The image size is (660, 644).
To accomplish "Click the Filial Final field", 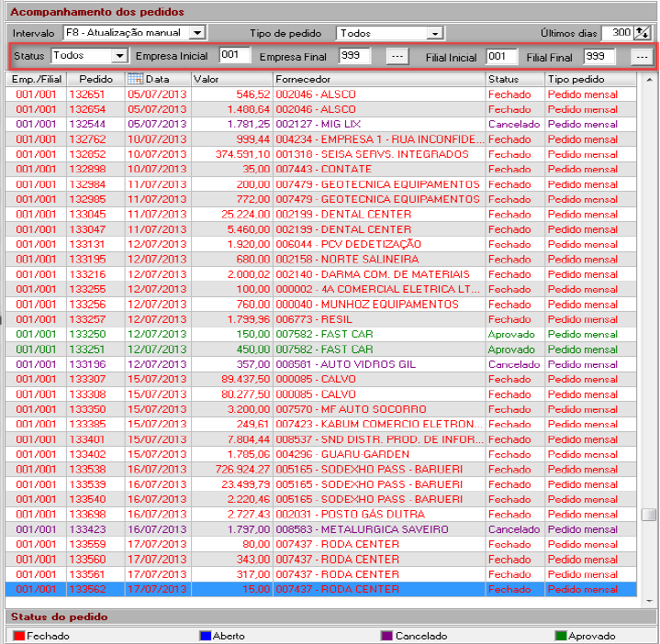I will click(x=599, y=56).
